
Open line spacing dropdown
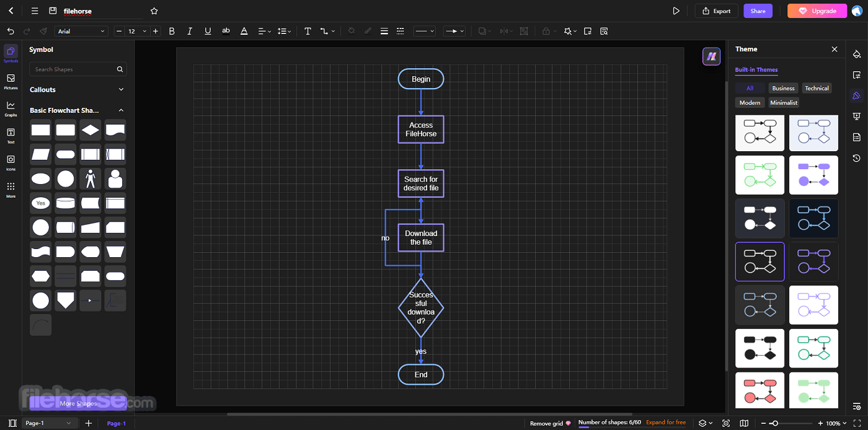(x=284, y=31)
